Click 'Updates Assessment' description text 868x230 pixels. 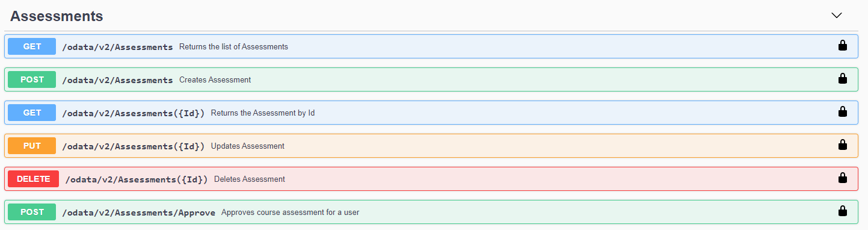click(x=248, y=146)
